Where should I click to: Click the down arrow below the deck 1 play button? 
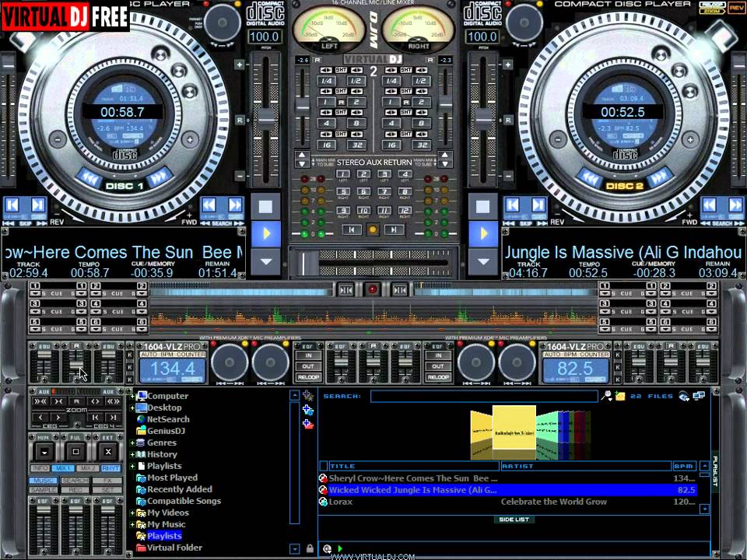click(266, 261)
